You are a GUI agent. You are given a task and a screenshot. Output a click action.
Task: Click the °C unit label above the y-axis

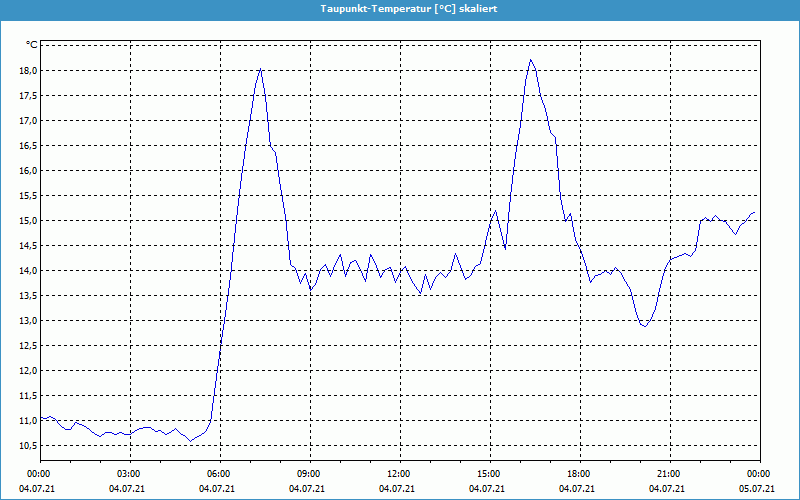coord(32,45)
